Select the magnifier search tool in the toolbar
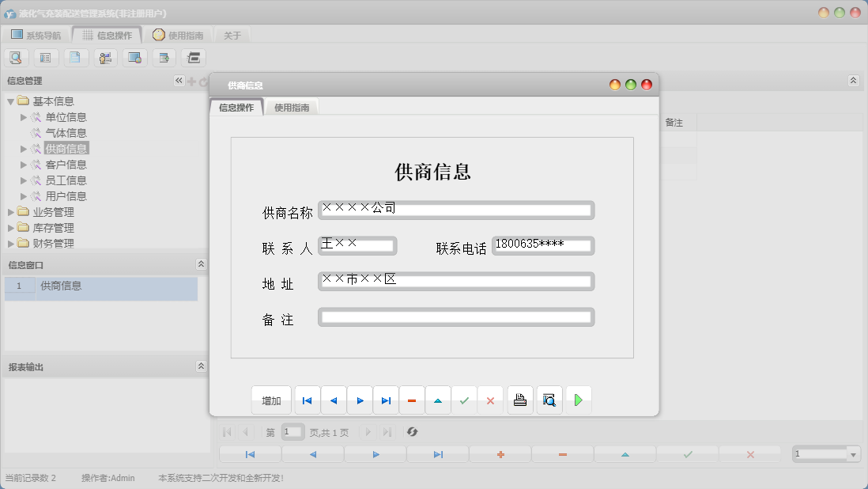The image size is (868, 489). click(16, 57)
